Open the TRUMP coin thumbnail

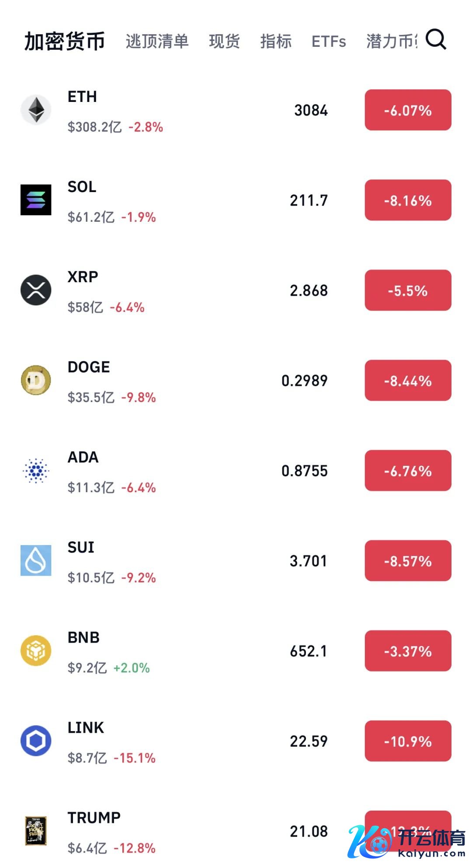click(36, 831)
